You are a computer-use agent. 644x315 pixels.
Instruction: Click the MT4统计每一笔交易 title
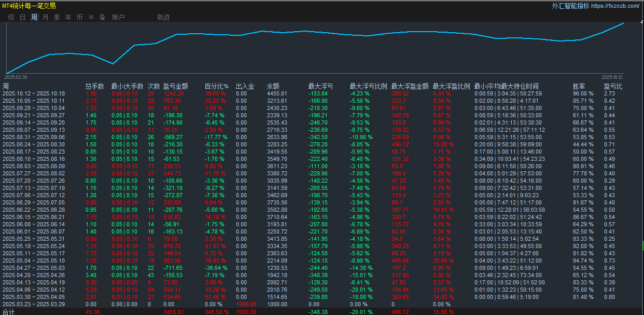tap(29, 6)
